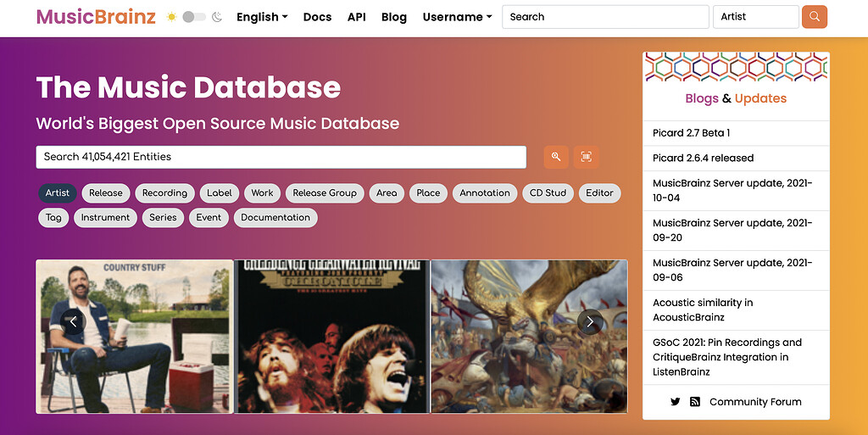Open the Artist entity type selector

755,17
